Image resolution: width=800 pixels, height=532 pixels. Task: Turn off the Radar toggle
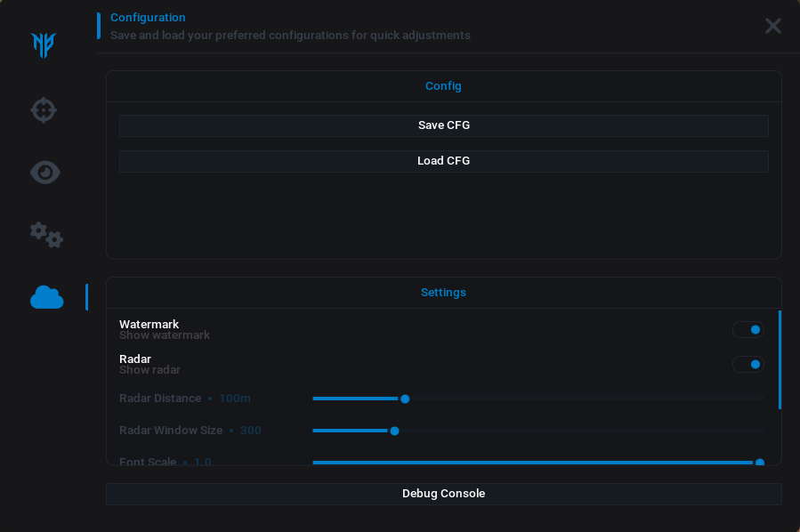[x=748, y=364]
